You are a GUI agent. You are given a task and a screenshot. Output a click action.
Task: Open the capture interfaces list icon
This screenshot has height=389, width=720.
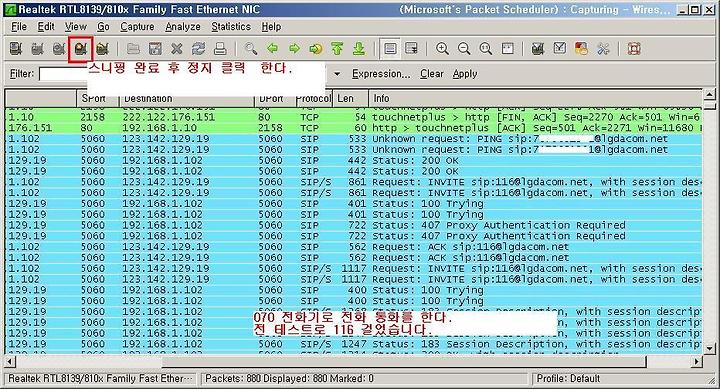16,49
